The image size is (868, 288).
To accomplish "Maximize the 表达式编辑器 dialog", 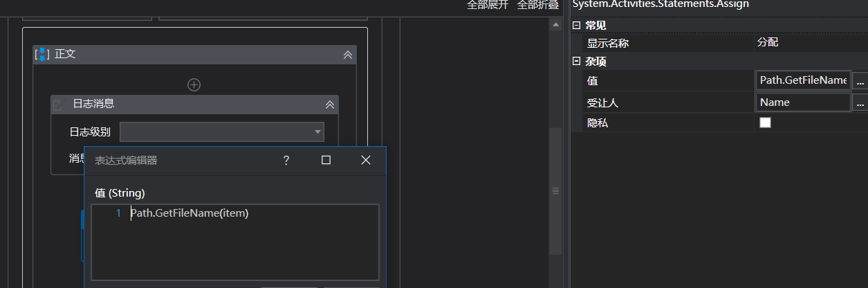I will pos(326,161).
